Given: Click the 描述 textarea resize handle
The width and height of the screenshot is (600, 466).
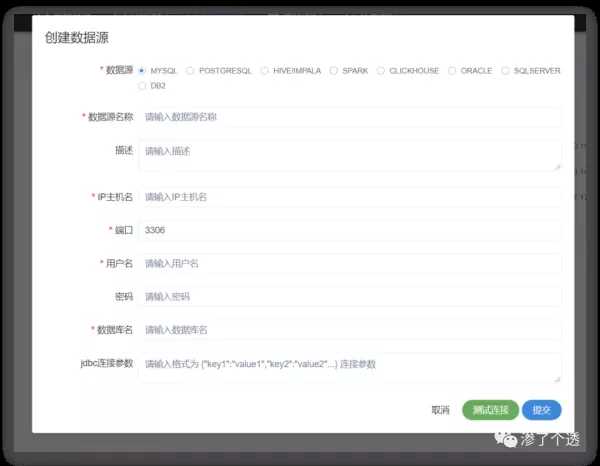Looking at the screenshot, I should (557, 166).
